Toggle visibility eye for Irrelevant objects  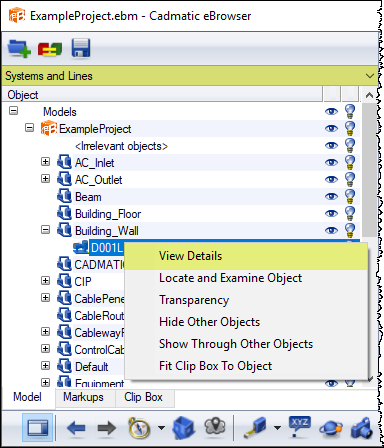(x=331, y=146)
